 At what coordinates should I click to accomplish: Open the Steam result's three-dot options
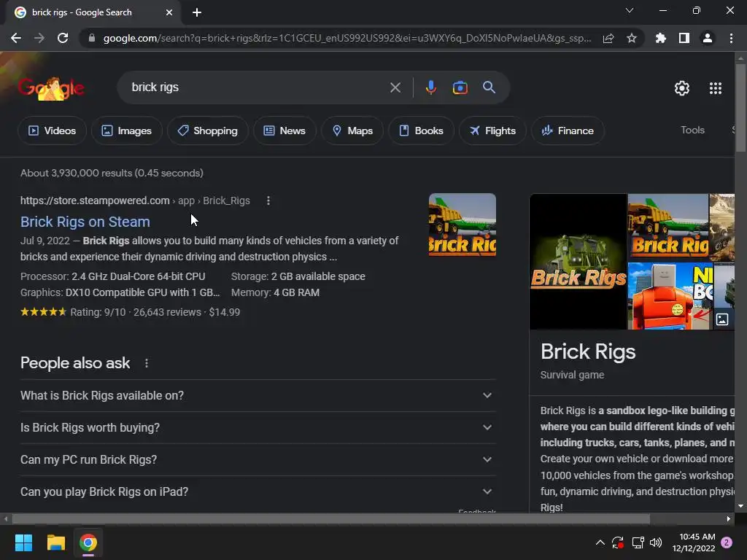tap(268, 201)
